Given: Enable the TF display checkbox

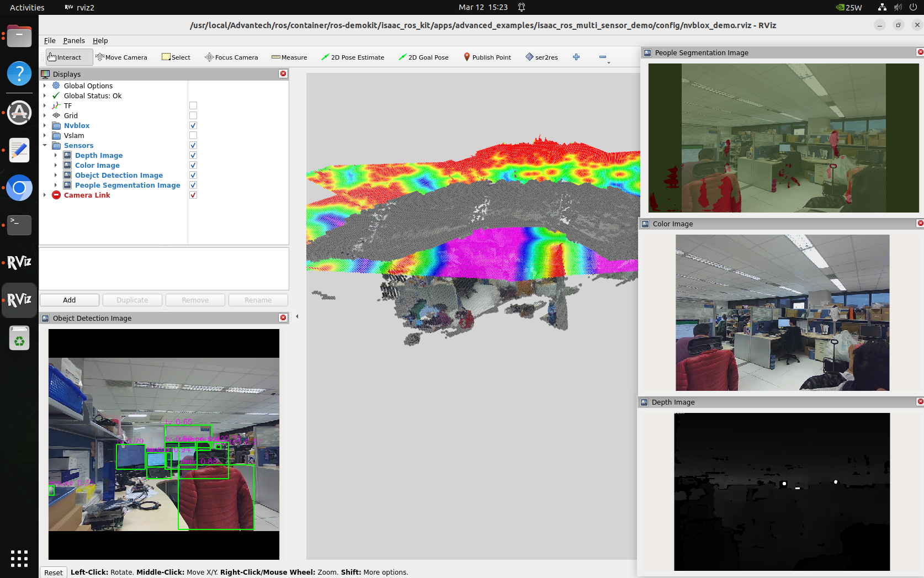Looking at the screenshot, I should pyautogui.click(x=193, y=105).
